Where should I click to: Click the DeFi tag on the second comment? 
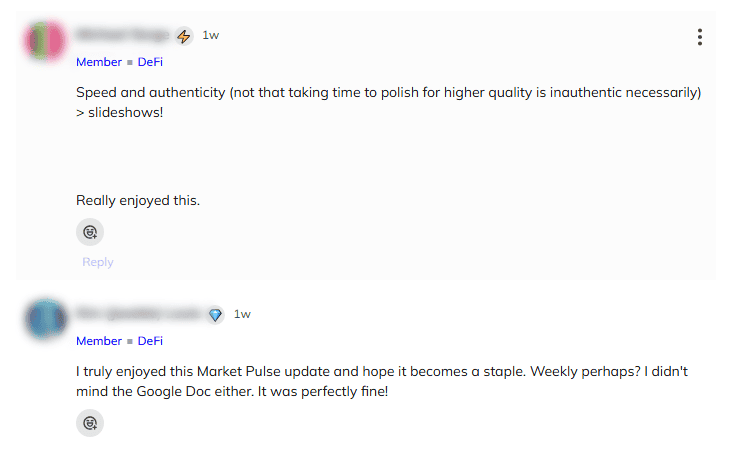click(150, 341)
